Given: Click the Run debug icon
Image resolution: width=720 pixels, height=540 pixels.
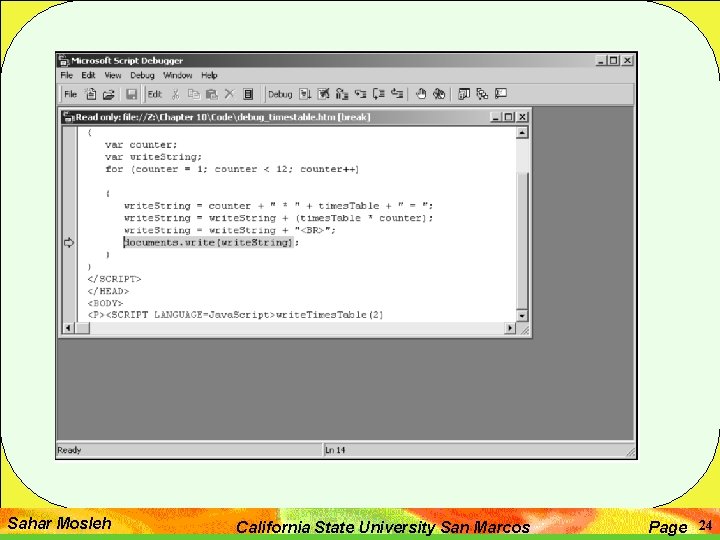Looking at the screenshot, I should click(x=305, y=94).
